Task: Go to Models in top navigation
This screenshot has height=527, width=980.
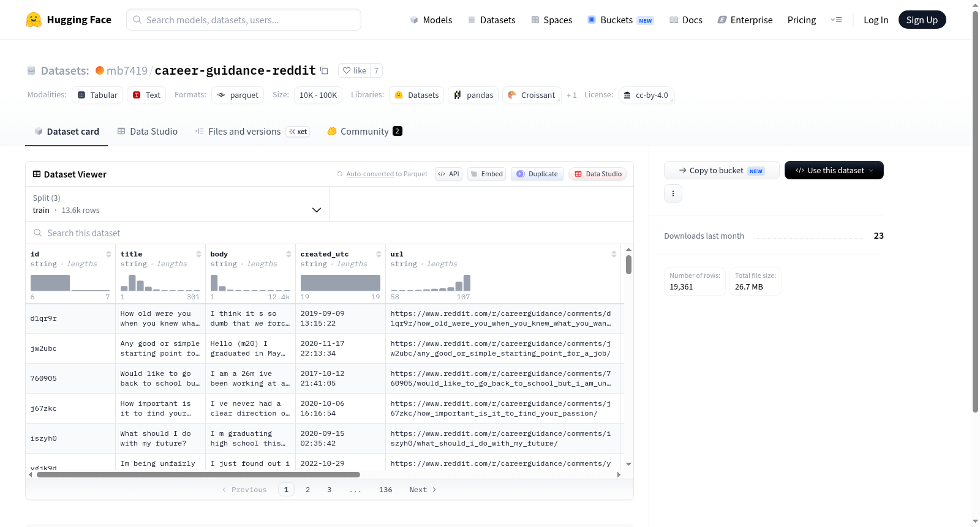Action: click(x=431, y=20)
